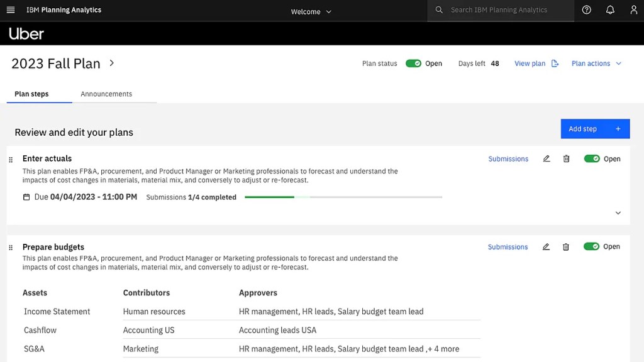Image resolution: width=644 pixels, height=362 pixels.
Task: Expand the Enter actuals step details
Action: point(618,213)
